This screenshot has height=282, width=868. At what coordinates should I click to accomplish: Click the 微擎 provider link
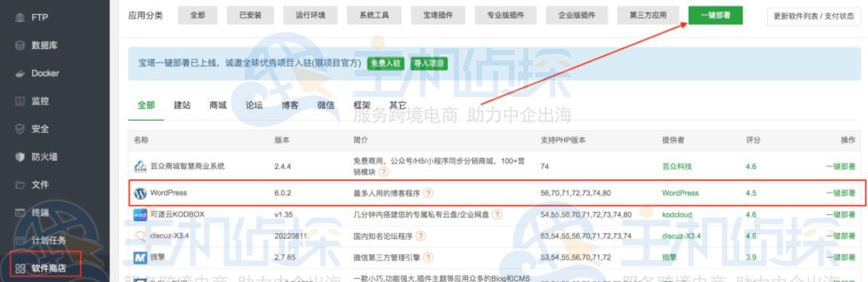point(669,258)
